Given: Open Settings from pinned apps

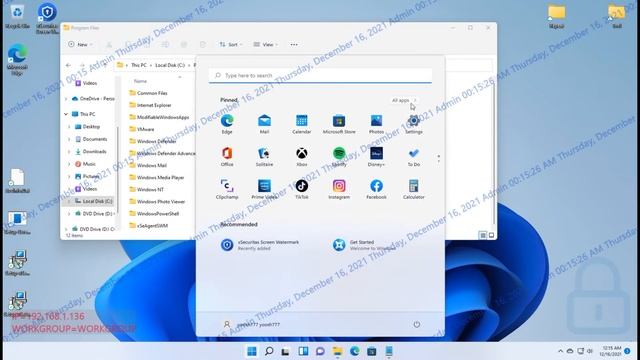Looking at the screenshot, I should [x=413, y=124].
